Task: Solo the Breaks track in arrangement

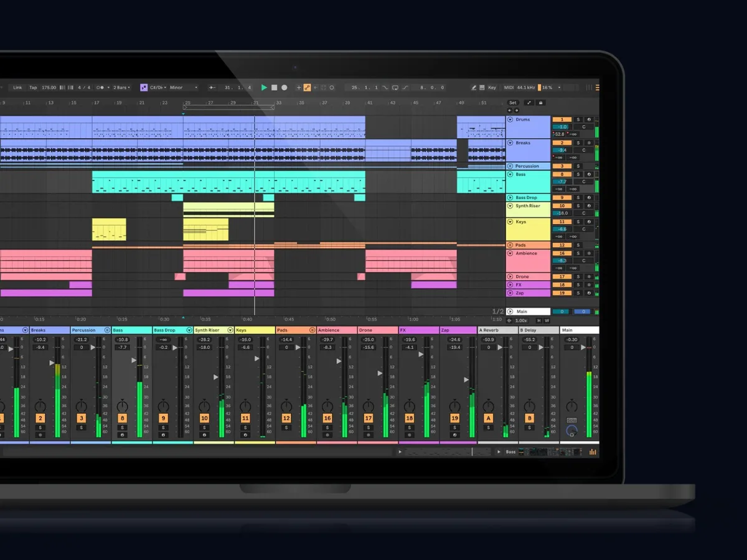Action: 578,143
